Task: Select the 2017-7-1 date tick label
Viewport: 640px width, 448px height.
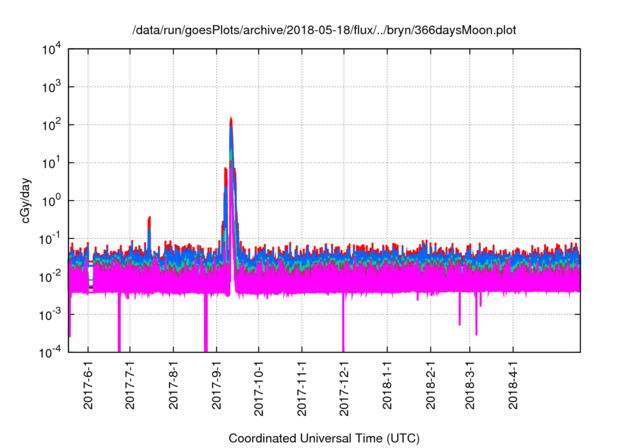Action: click(130, 385)
